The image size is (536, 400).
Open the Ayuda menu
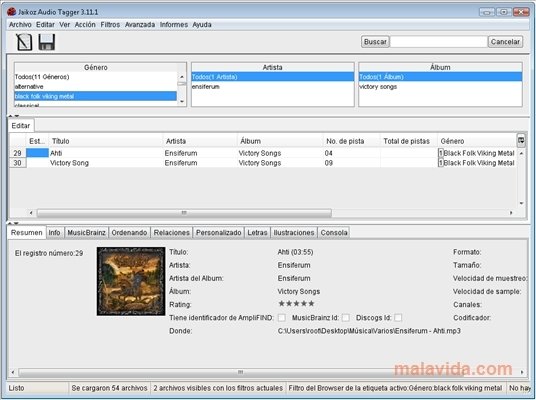click(202, 25)
